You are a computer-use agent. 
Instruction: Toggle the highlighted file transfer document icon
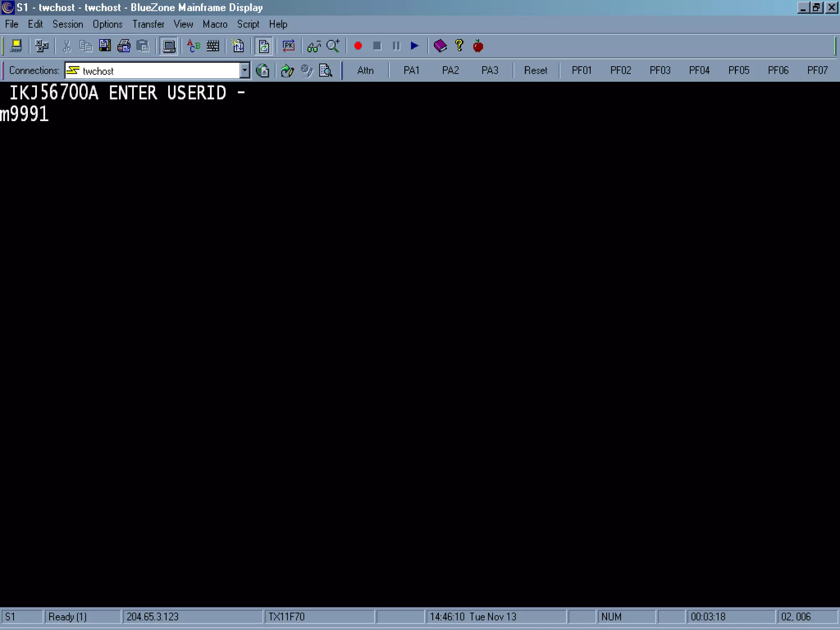(263, 46)
